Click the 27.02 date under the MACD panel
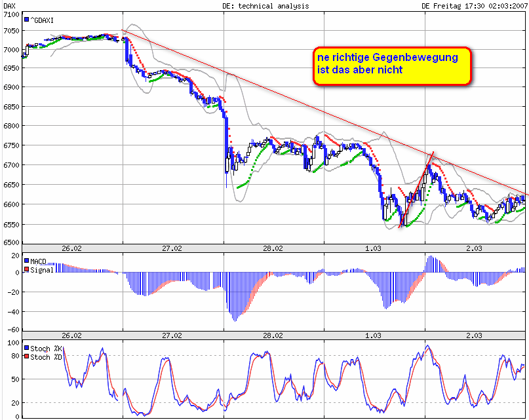The width and height of the screenshot is (529, 420). [x=172, y=335]
